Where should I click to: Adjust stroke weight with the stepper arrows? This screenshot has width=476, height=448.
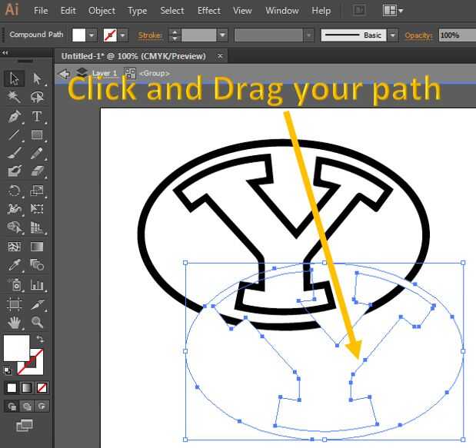coord(175,35)
